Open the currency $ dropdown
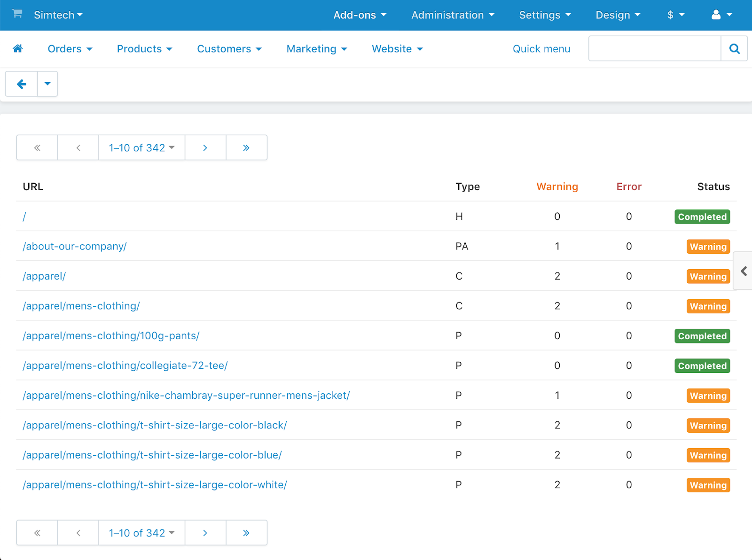The image size is (752, 560). coord(676,15)
